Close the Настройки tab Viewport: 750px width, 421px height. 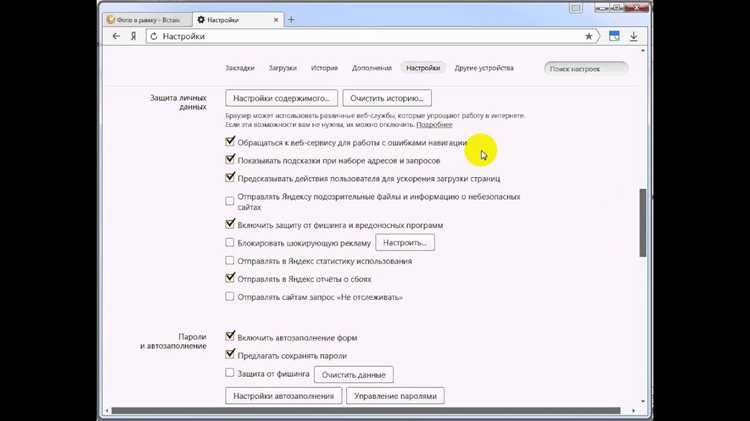pyautogui.click(x=276, y=20)
